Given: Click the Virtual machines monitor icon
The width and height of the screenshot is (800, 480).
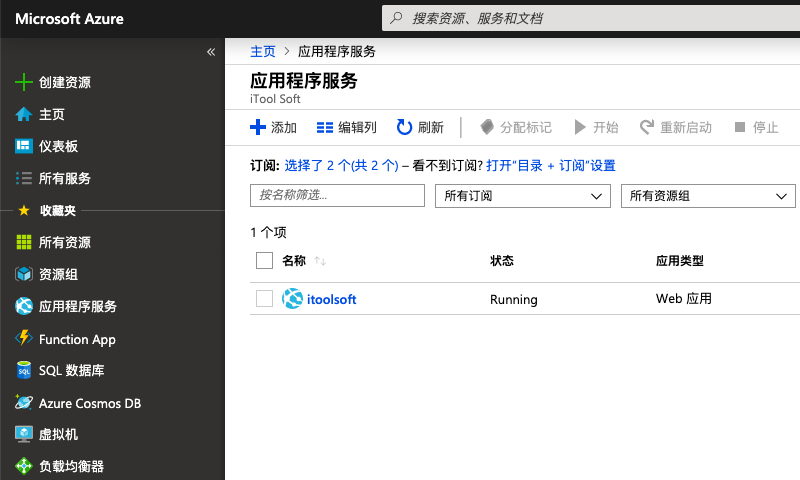Looking at the screenshot, I should click(23, 434).
